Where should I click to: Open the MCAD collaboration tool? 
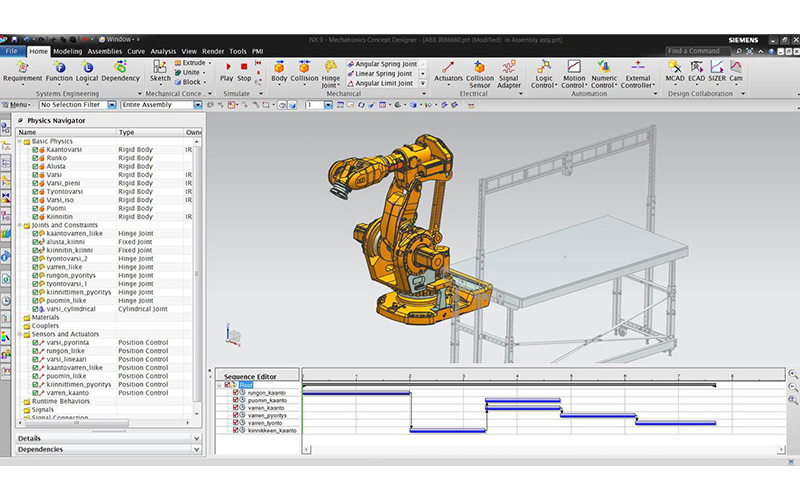(x=674, y=72)
